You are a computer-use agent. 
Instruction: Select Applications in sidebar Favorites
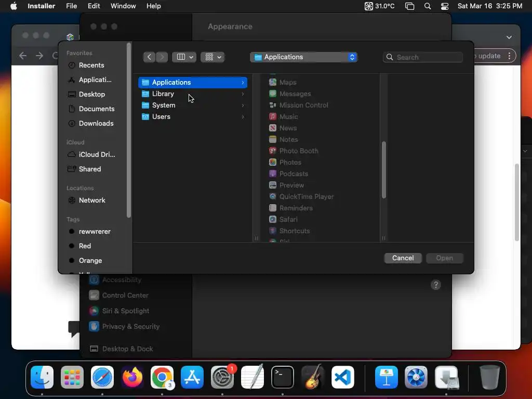tap(91, 79)
